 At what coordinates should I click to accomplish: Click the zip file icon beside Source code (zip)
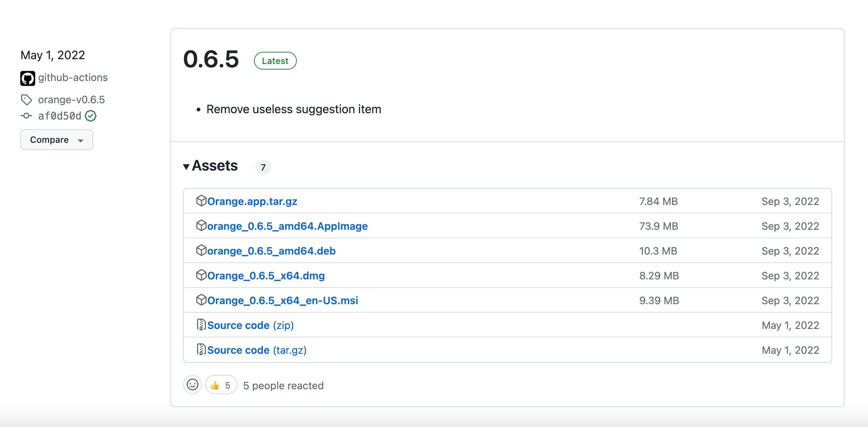[201, 325]
